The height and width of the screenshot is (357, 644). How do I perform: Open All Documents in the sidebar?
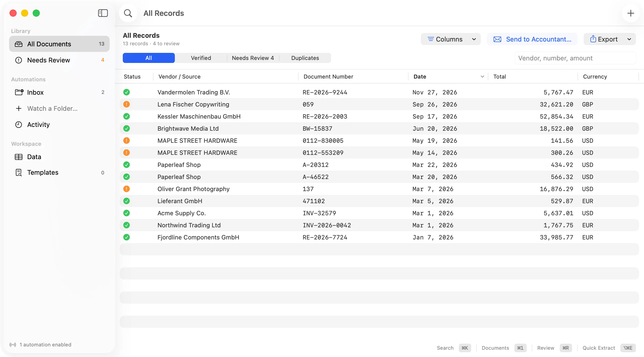(59, 44)
